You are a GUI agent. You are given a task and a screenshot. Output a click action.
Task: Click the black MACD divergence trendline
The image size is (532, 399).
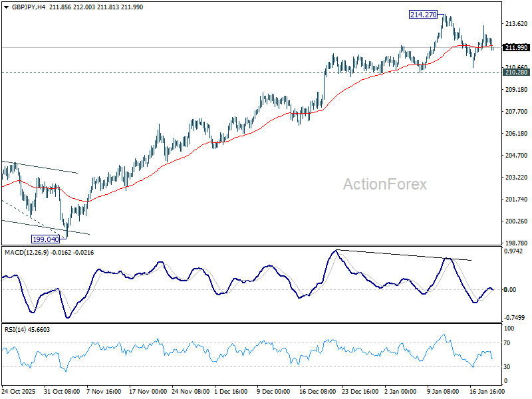[x=404, y=255]
